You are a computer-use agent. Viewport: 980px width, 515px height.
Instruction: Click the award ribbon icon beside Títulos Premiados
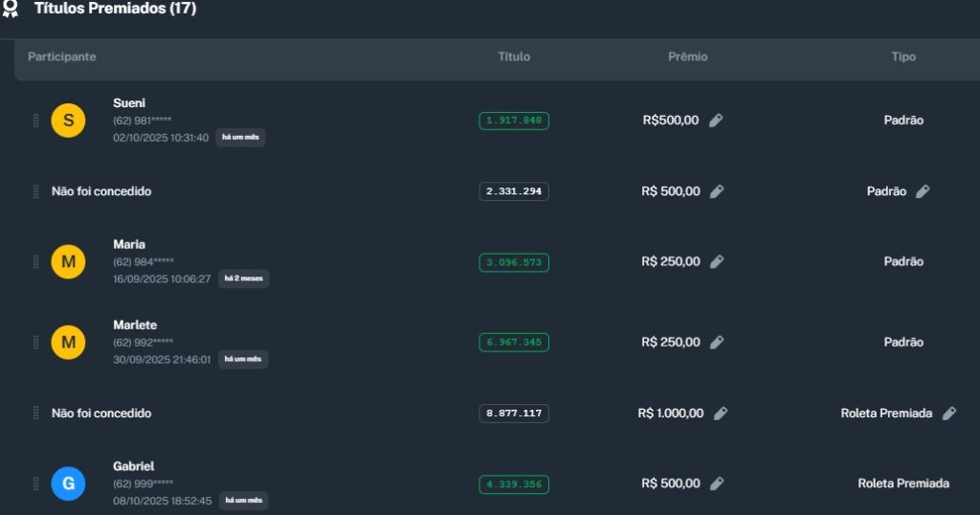click(11, 9)
